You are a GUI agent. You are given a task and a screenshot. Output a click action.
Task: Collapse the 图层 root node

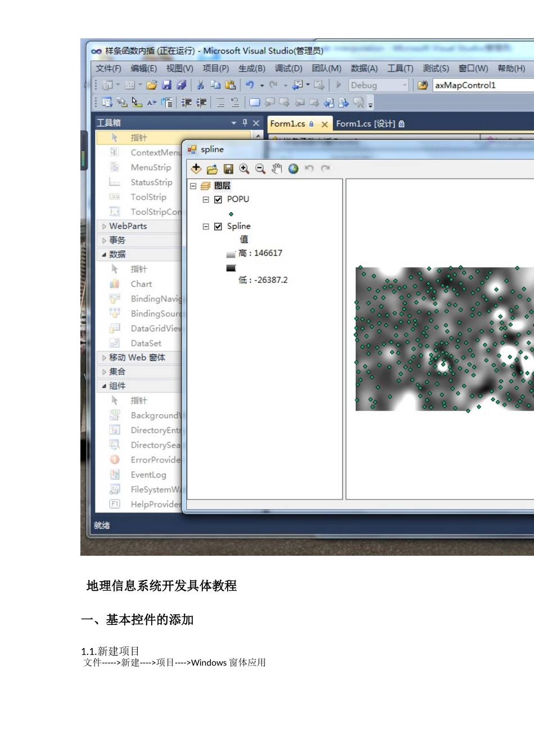click(x=193, y=186)
